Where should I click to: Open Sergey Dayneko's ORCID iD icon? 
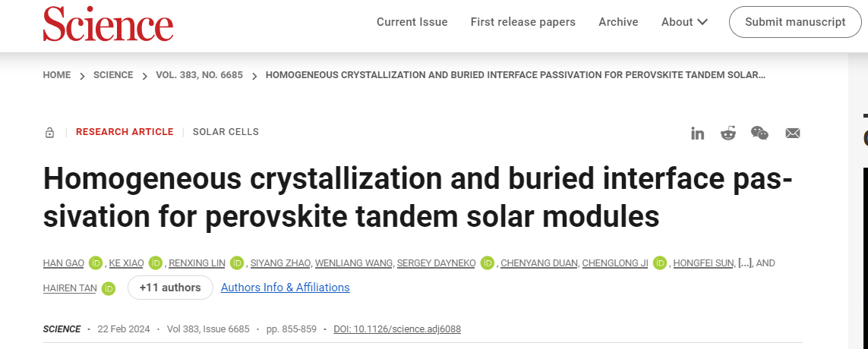[x=488, y=263]
